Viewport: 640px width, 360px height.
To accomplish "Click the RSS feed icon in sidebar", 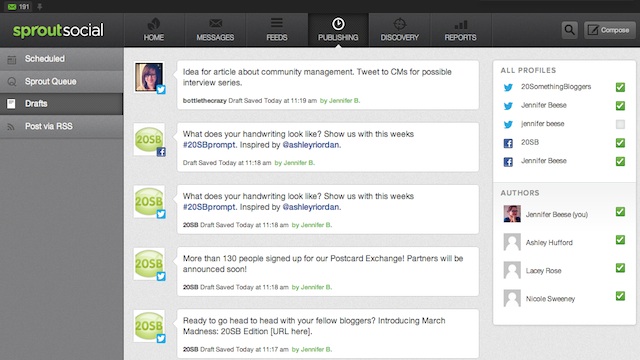I will (x=11, y=127).
